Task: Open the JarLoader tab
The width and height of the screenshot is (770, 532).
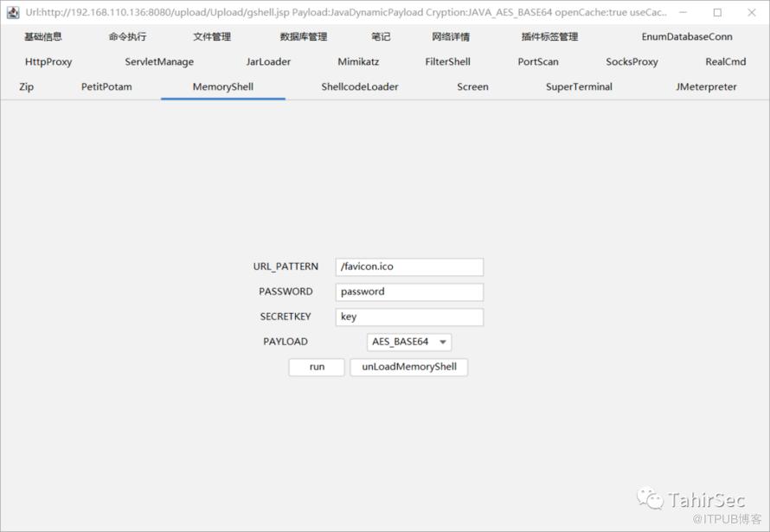Action: coord(268,61)
